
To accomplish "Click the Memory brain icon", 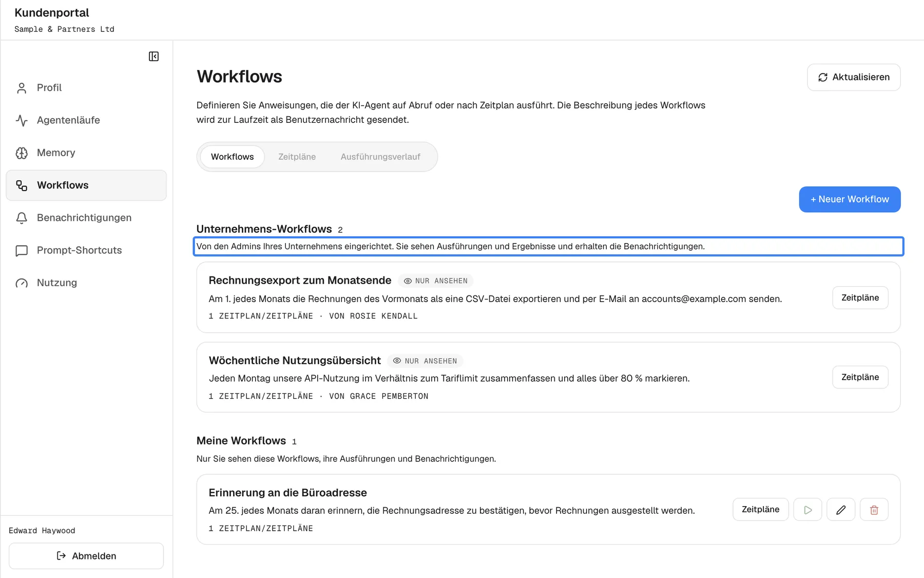I will coord(22,153).
